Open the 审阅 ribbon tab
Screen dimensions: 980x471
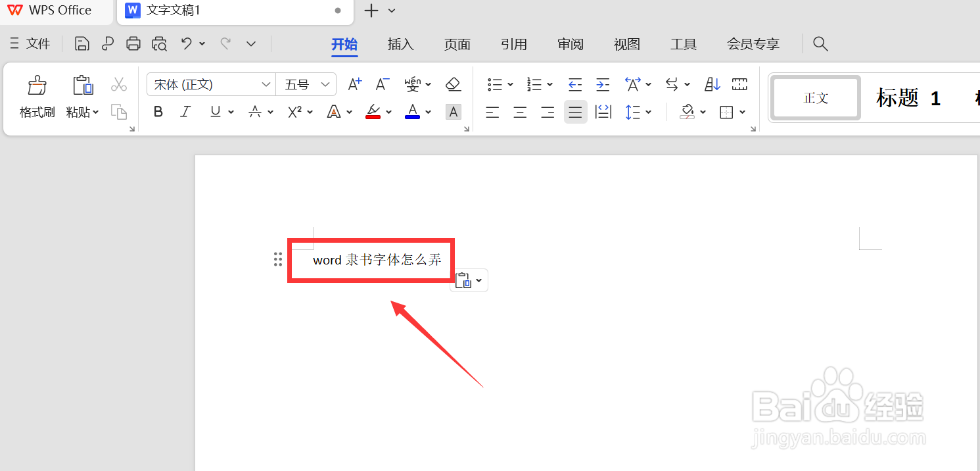coord(570,44)
